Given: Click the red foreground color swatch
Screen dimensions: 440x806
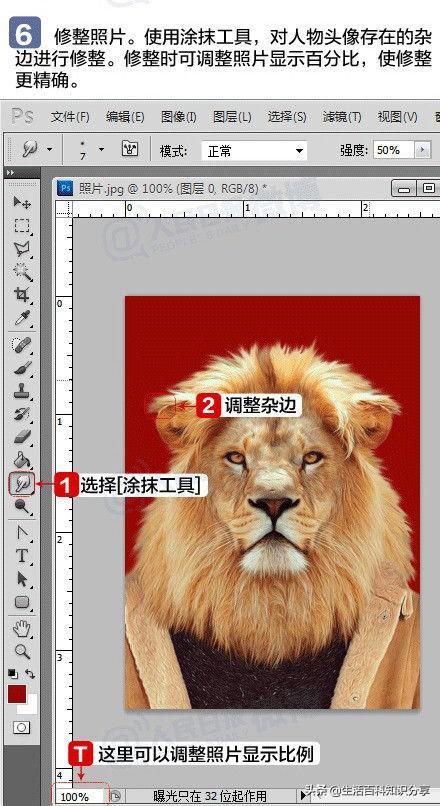Looking at the screenshot, I should [17, 693].
